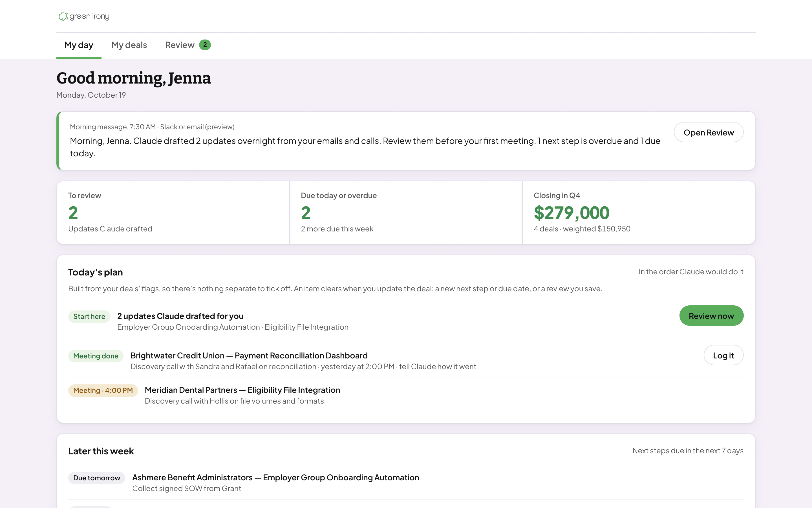Screen dimensions: 812x508
Task: Click the Later this week heading
Action: (x=101, y=451)
